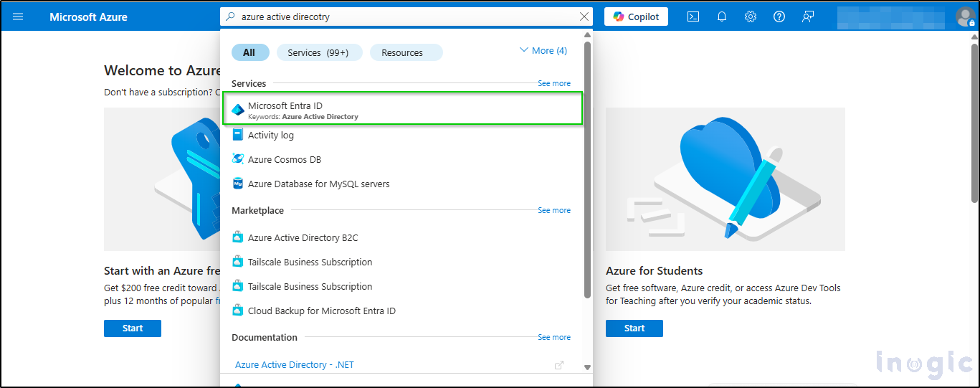The height and width of the screenshot is (388, 980).
Task: Click external link icon beside .NET doc
Action: [x=559, y=365]
